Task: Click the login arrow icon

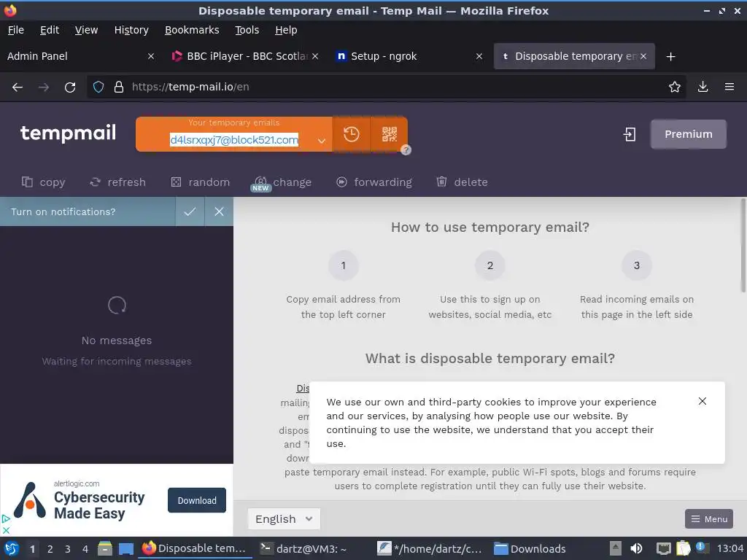Action: click(x=630, y=134)
